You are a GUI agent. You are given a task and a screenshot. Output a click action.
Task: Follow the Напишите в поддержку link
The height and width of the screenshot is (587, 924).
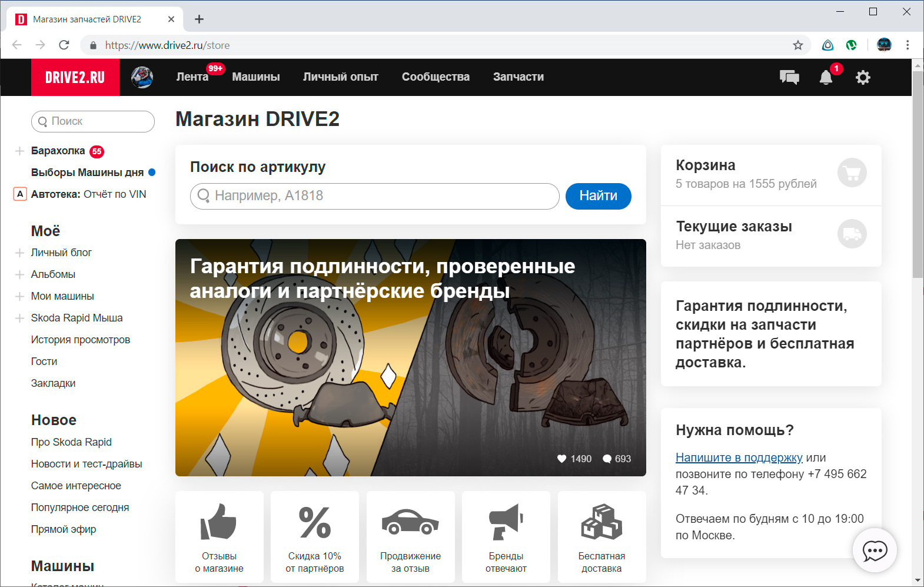(x=739, y=457)
